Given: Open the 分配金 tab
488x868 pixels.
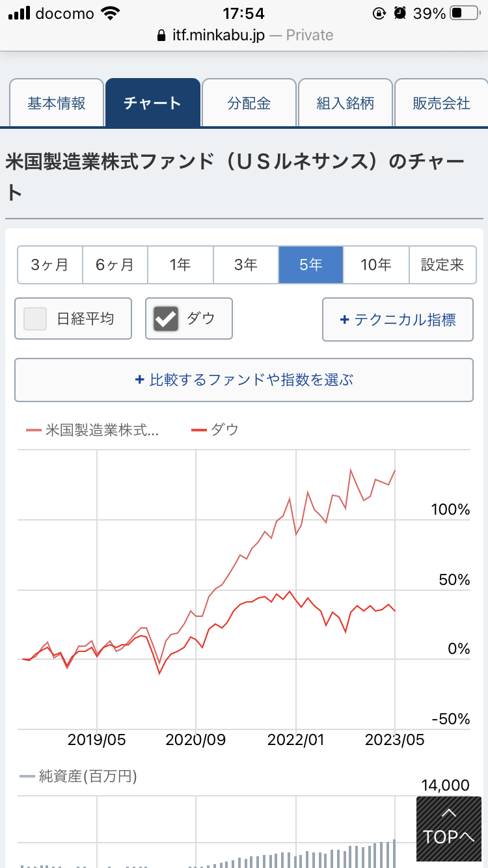Looking at the screenshot, I should click(249, 103).
